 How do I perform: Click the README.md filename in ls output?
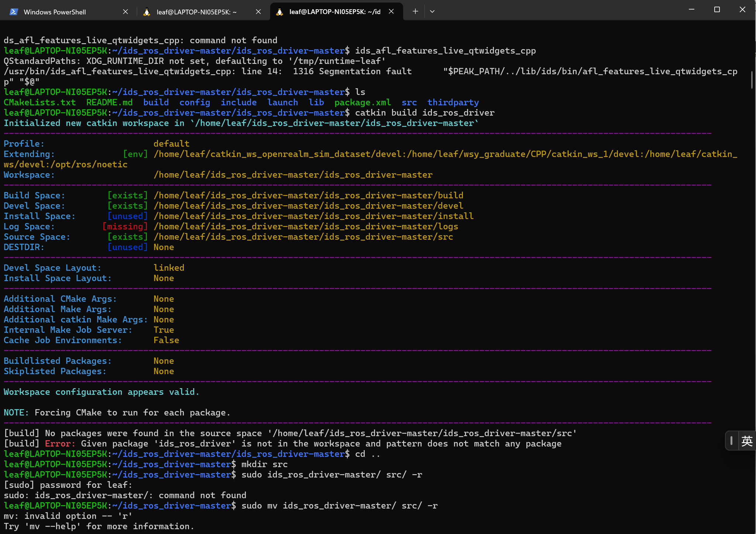(x=109, y=102)
